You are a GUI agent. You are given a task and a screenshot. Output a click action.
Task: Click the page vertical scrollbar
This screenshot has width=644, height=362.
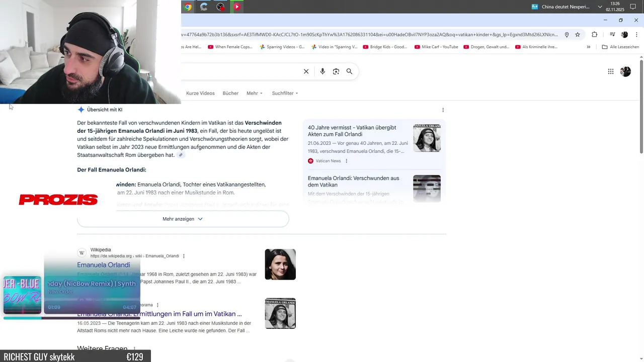[641, 107]
